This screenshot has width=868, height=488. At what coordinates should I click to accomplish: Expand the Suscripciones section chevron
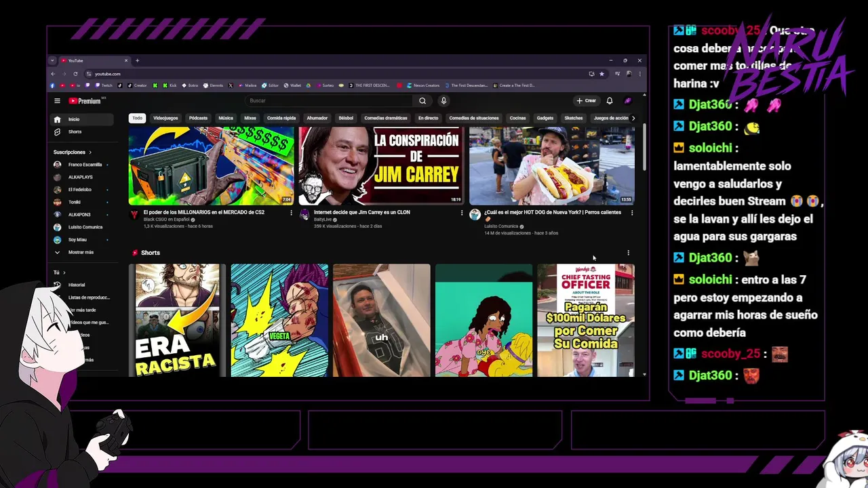point(90,152)
